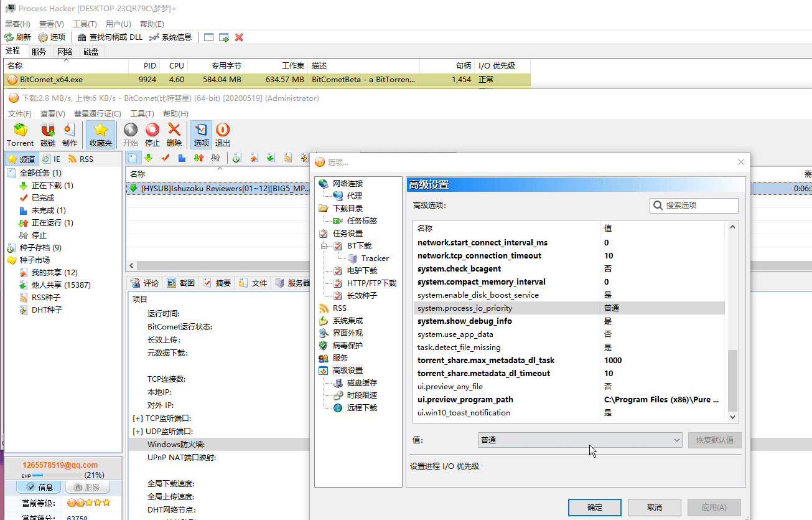Select the ui.preview_program_path option row
This screenshot has height=520, width=812.
pyautogui.click(x=569, y=400)
